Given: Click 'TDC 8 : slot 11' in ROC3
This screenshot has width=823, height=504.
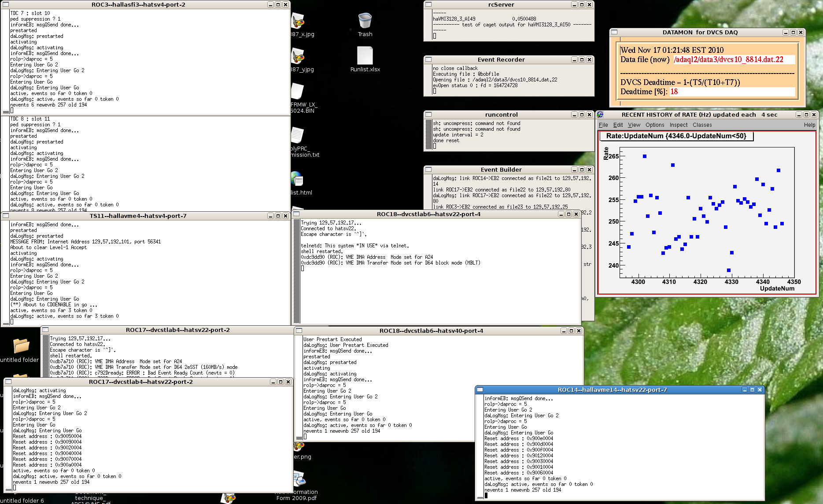Looking at the screenshot, I should [30, 119].
